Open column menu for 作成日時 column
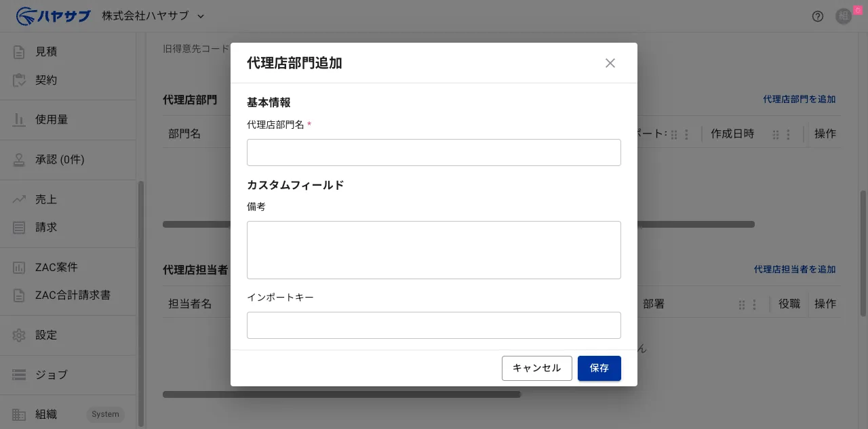This screenshot has height=429, width=868. (x=789, y=134)
